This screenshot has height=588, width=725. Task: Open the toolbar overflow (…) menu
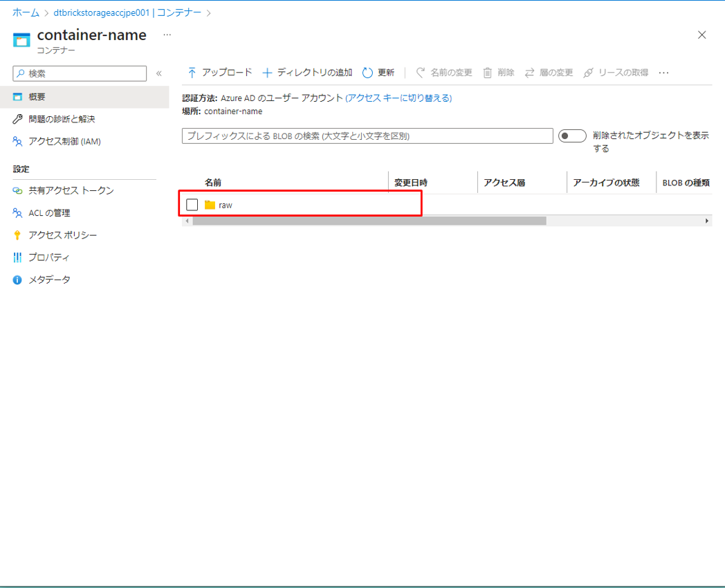click(664, 73)
